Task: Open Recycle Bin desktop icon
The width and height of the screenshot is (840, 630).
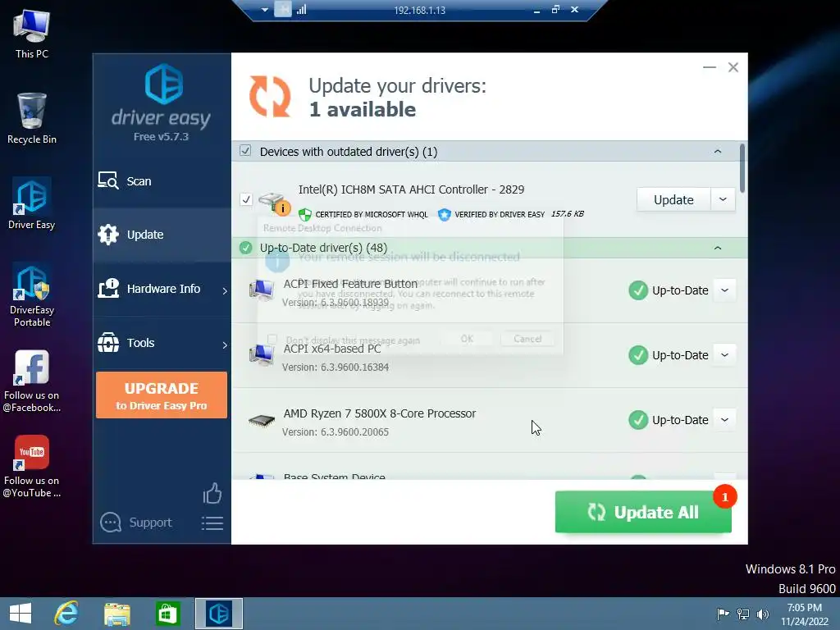Action: point(32,118)
